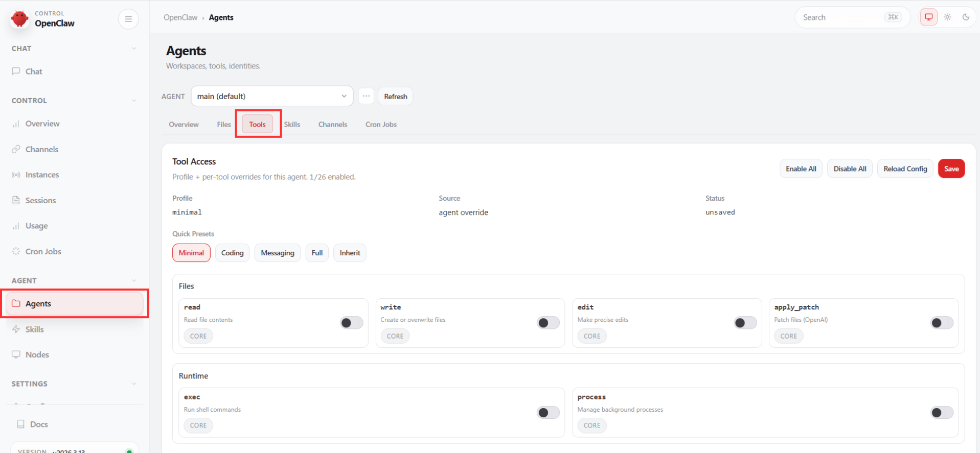The width and height of the screenshot is (980, 453).
Task: Click the OpenClaw red logo icon
Action: click(x=19, y=19)
